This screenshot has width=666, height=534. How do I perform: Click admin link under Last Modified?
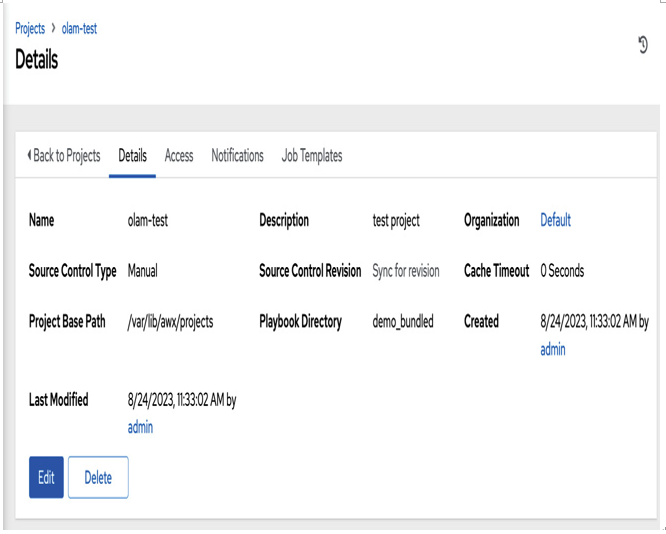[x=140, y=427]
